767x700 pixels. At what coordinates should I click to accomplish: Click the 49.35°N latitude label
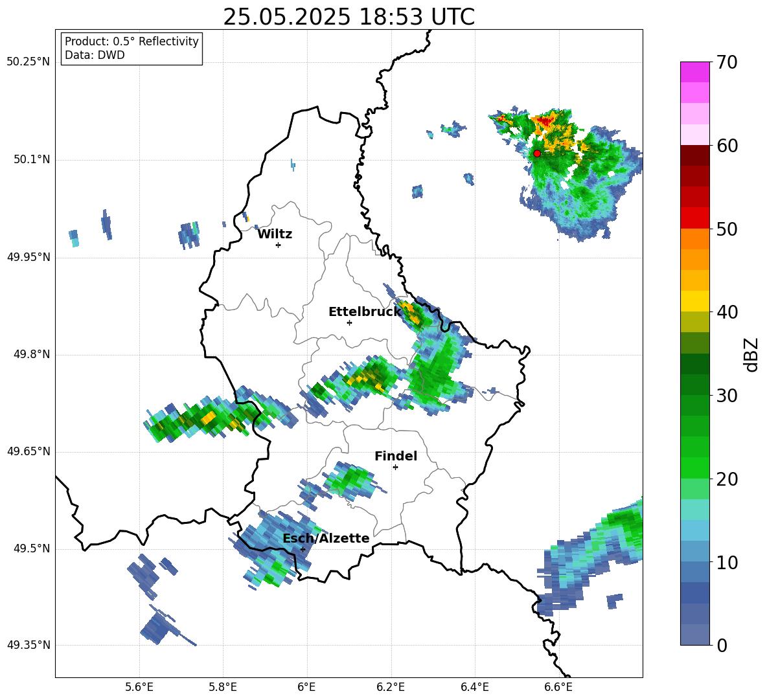29,645
